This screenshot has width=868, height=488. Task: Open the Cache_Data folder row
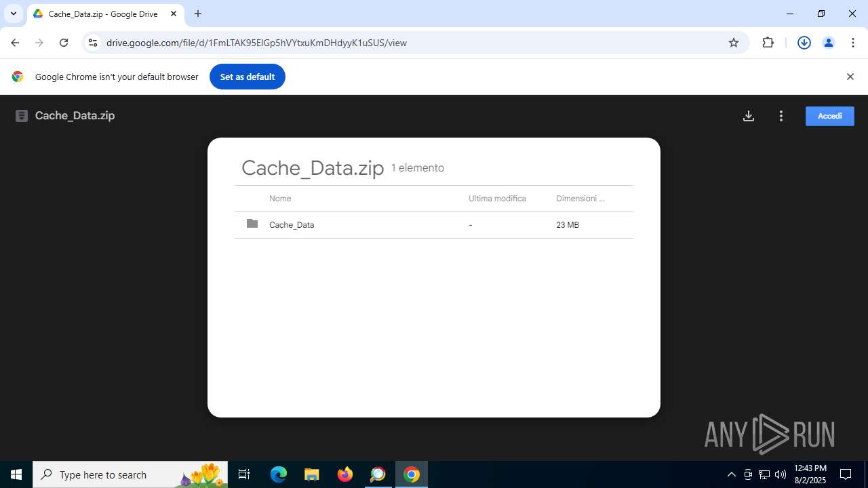click(434, 225)
